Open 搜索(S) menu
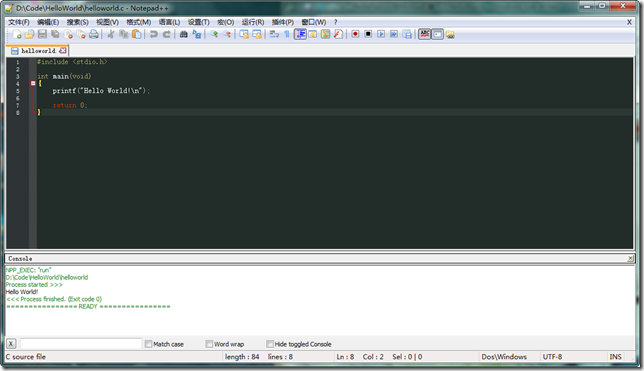 pos(78,22)
